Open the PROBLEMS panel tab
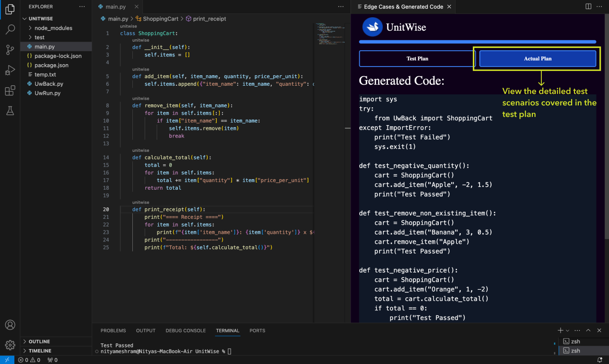This screenshot has width=609, height=364. (x=113, y=330)
